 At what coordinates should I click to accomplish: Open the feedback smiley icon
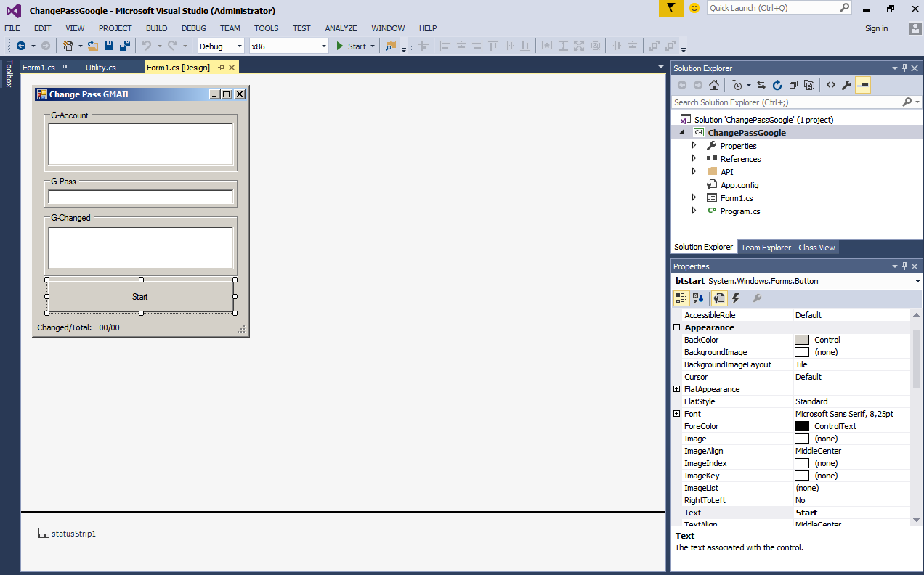(x=694, y=8)
